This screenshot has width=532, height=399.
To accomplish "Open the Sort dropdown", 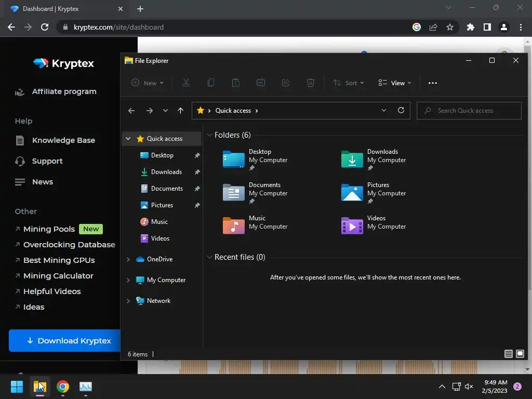I will click(349, 83).
